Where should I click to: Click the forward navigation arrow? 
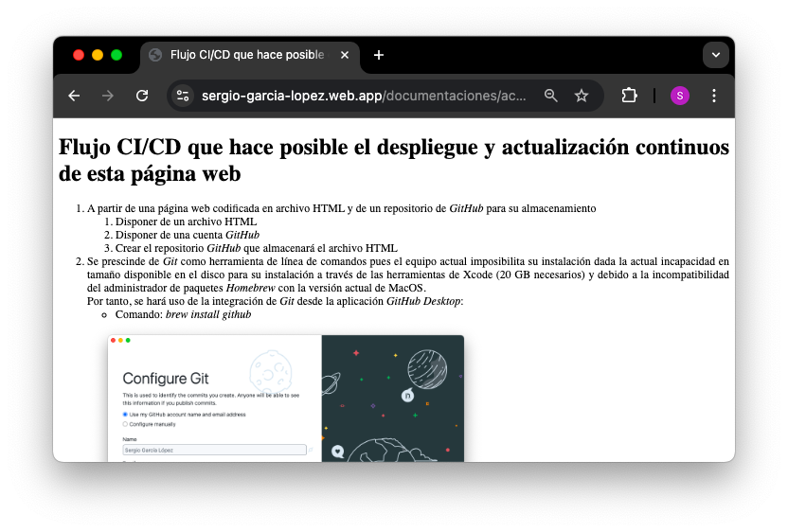pyautogui.click(x=108, y=96)
